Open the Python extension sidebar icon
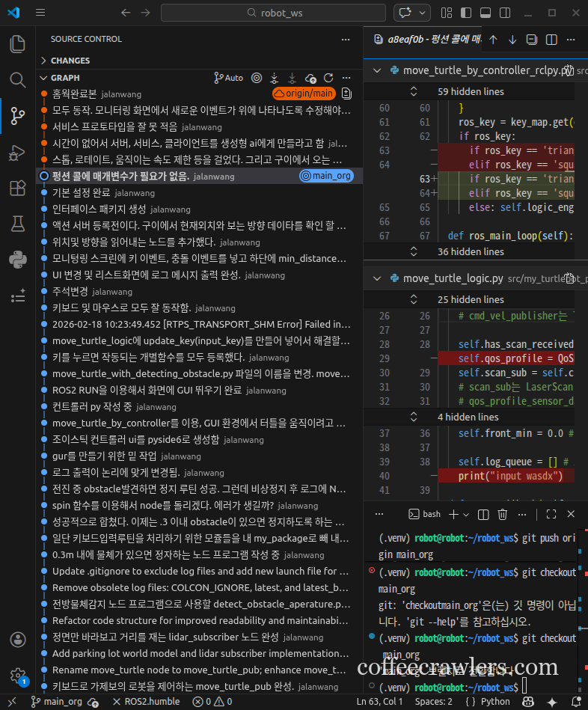588x710 pixels. (x=17, y=260)
